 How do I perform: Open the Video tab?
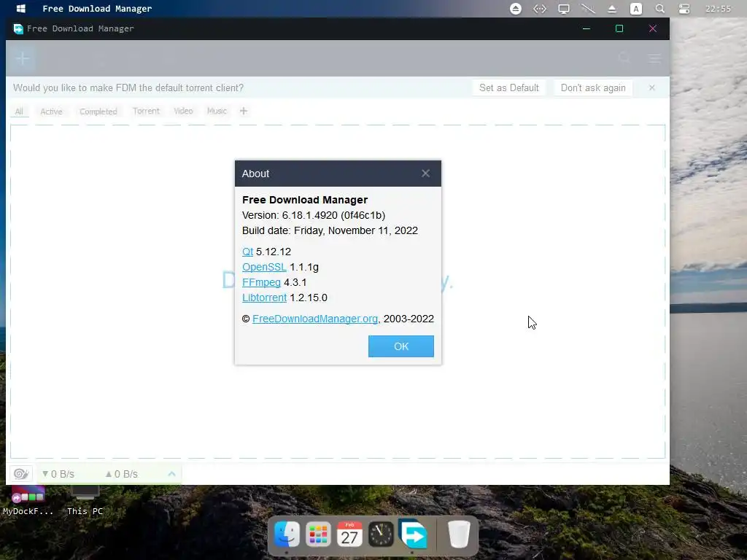[x=183, y=111]
